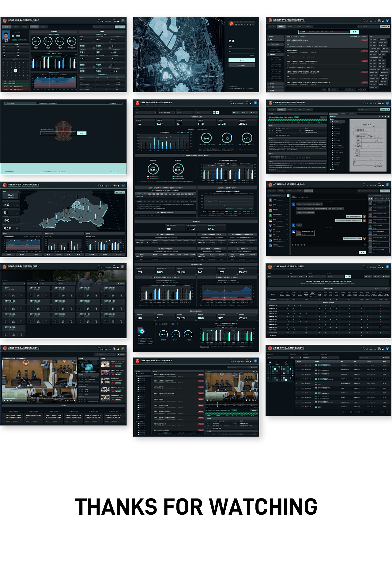Screen dimensions: 392x564
Task: Click the court emblem logo on the login screen
Action: 231,24
